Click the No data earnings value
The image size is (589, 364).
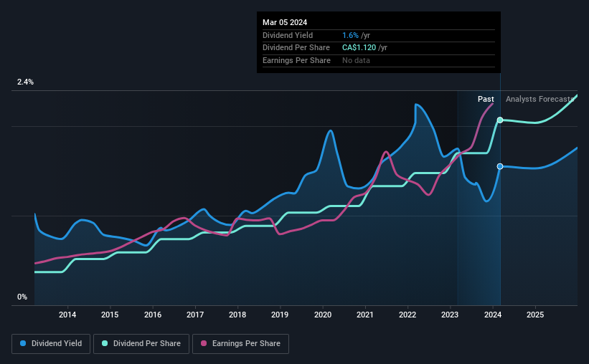(356, 60)
